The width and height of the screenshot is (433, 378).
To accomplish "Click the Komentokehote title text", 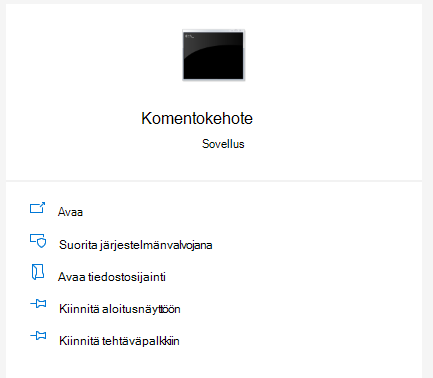I will coord(197,118).
